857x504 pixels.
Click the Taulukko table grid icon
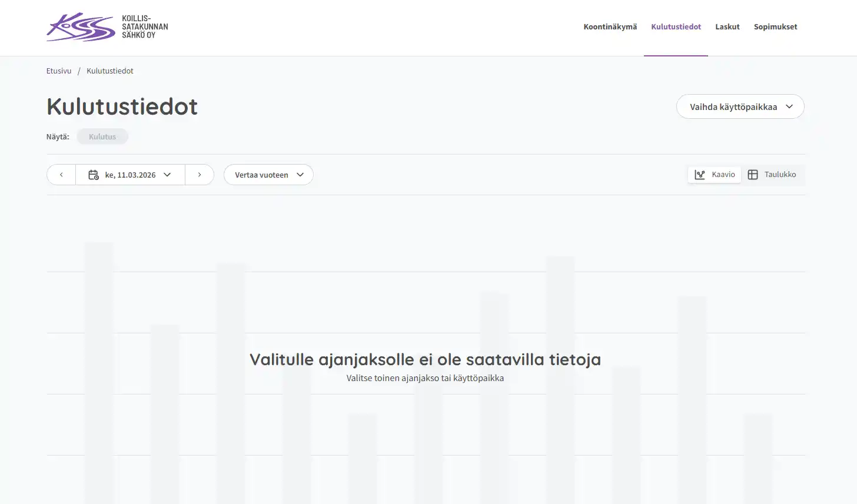[x=753, y=175]
